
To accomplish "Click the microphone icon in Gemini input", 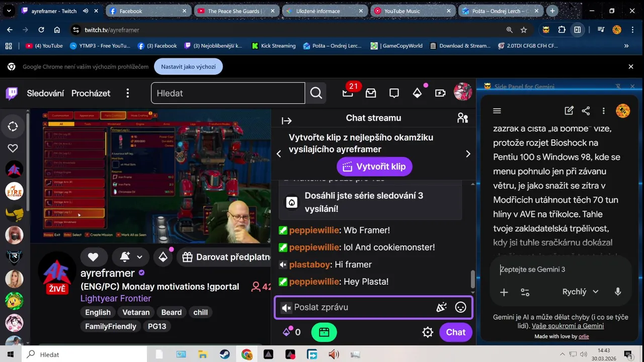I will point(618,292).
